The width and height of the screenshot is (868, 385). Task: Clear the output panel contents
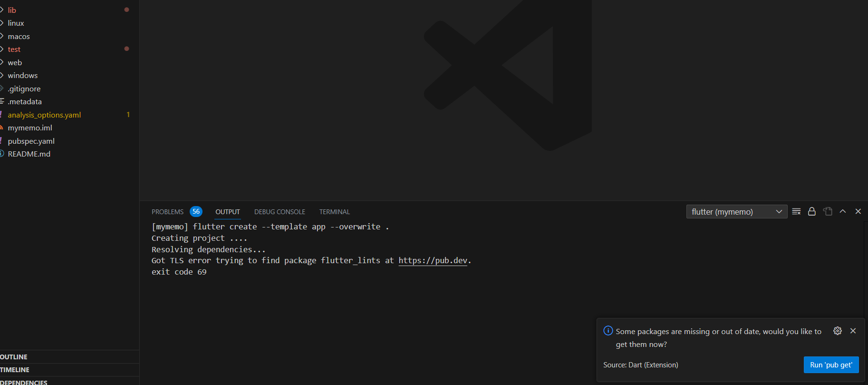click(x=796, y=212)
